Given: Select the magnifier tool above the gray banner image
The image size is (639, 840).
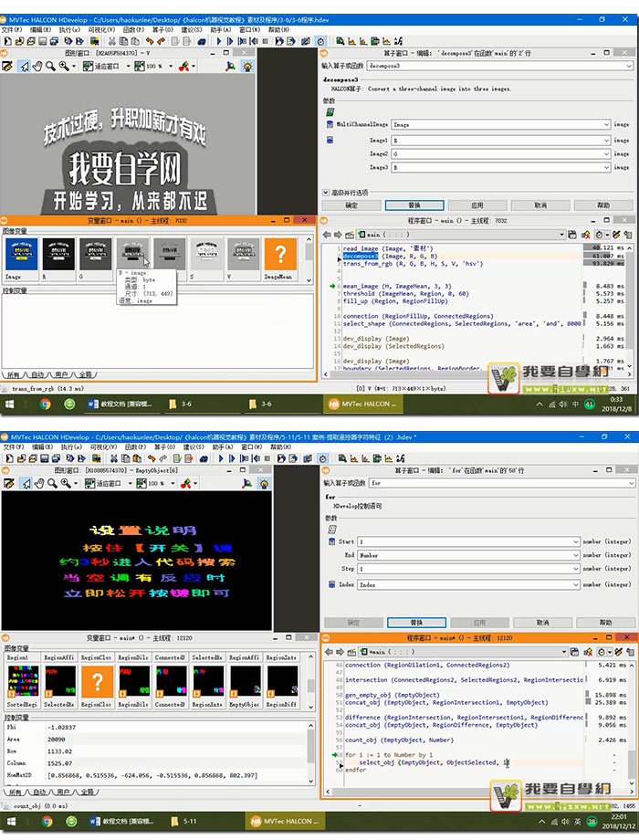Looking at the screenshot, I should 50,66.
